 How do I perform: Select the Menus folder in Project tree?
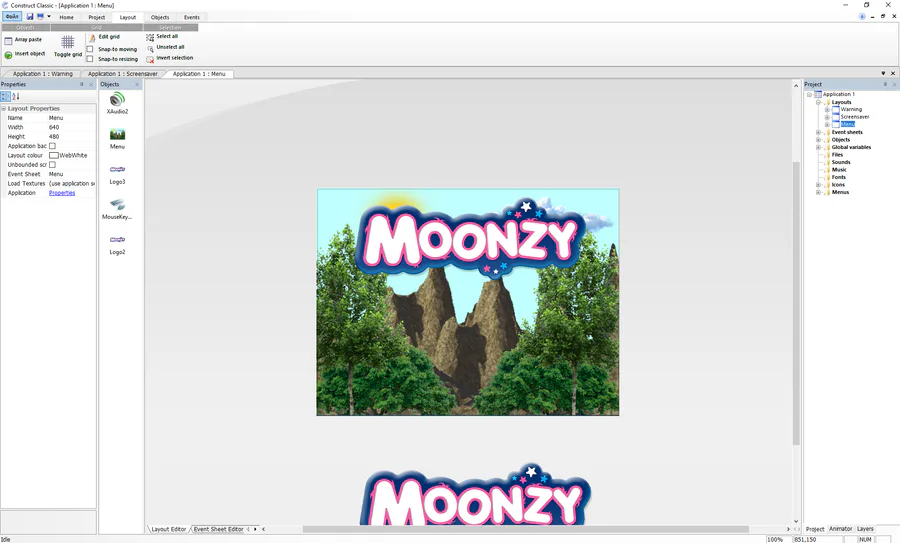[840, 192]
